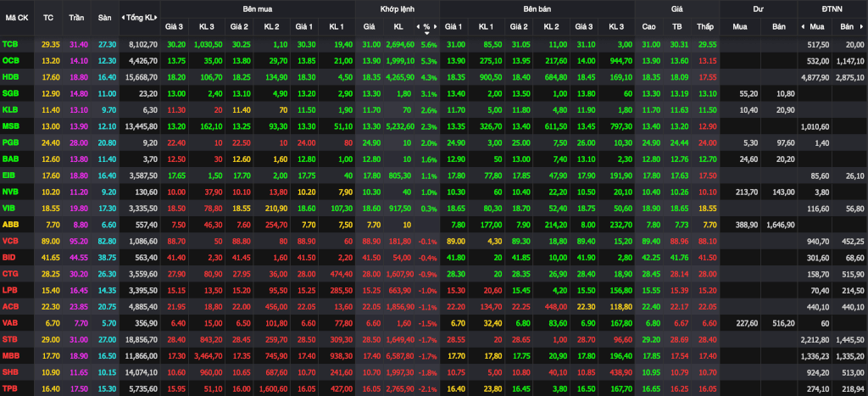Select the SHB ticker symbol
868x396 pixels.
pyautogui.click(x=10, y=373)
